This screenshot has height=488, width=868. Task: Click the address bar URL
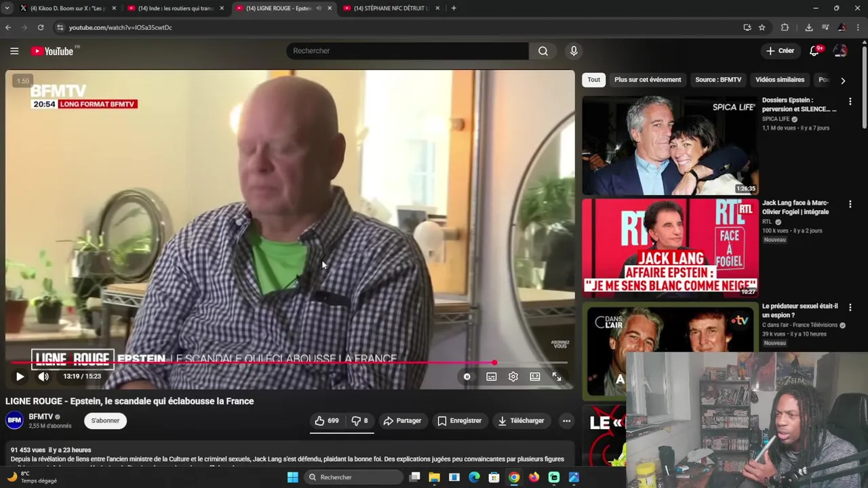pyautogui.click(x=120, y=28)
